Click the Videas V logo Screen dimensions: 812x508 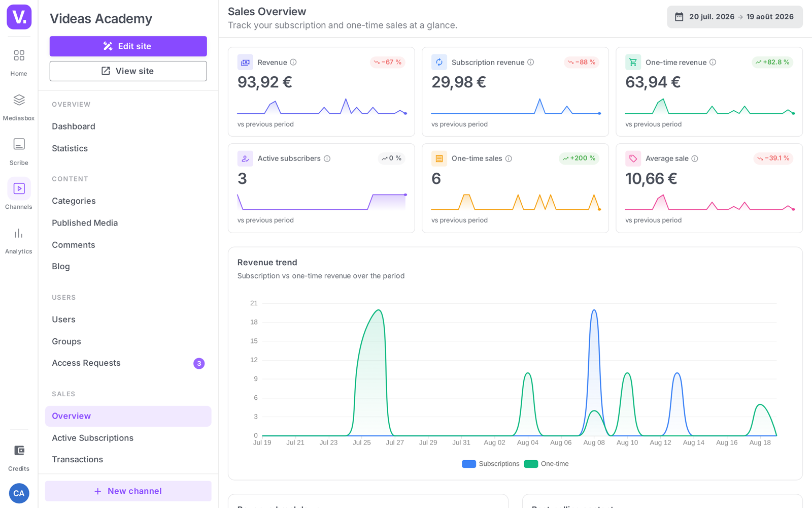pyautogui.click(x=19, y=17)
